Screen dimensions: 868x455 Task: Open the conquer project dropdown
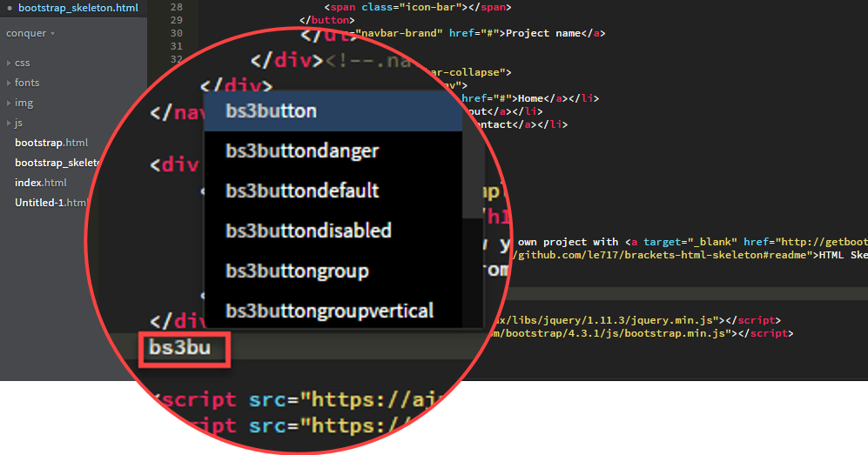coord(30,33)
